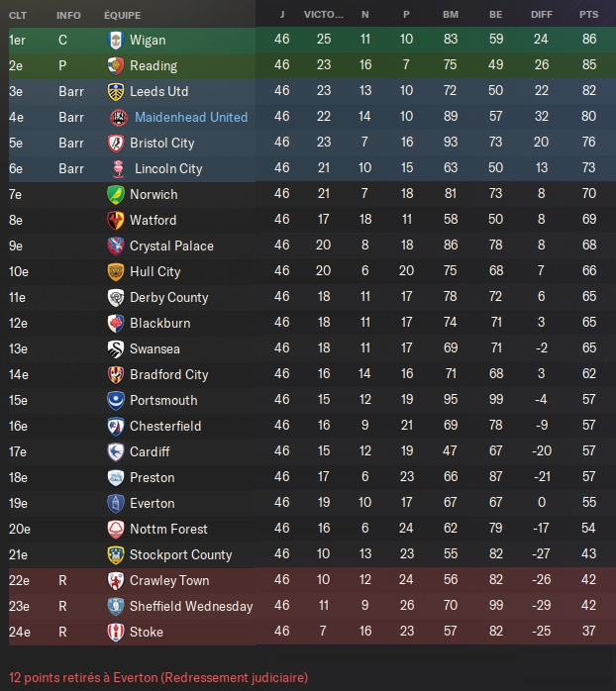This screenshot has width=616, height=691.
Task: Open the Maidenhead United team link
Action: pos(191,117)
